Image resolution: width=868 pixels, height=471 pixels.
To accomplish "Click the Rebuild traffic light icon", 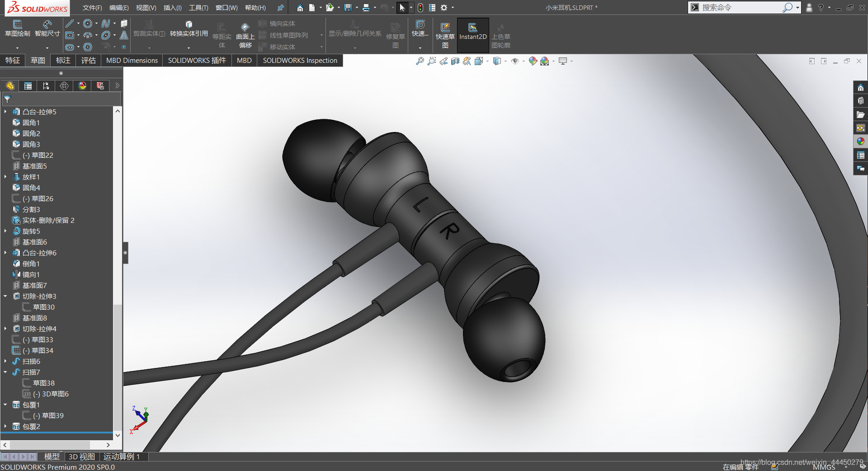I will (420, 8).
